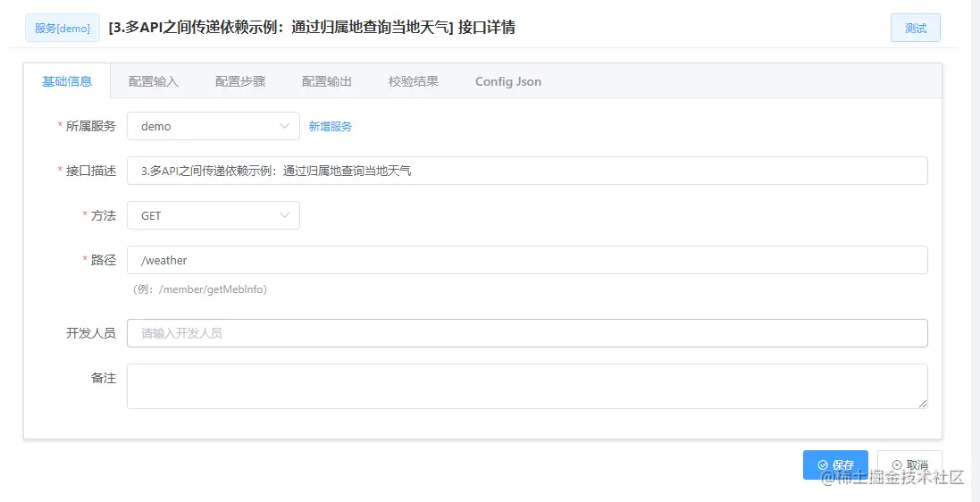Image resolution: width=980 pixels, height=502 pixels.
Task: Open the 配置步骤 tab
Action: [x=240, y=82]
